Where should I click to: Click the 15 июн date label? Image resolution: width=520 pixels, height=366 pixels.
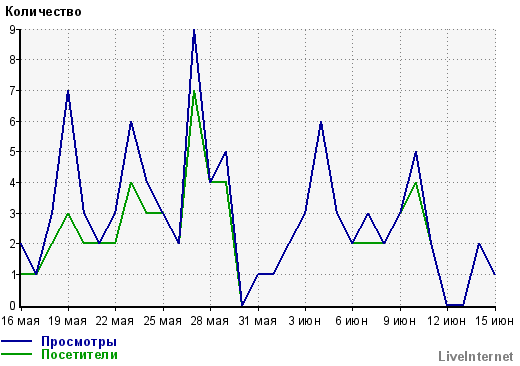[x=494, y=321]
